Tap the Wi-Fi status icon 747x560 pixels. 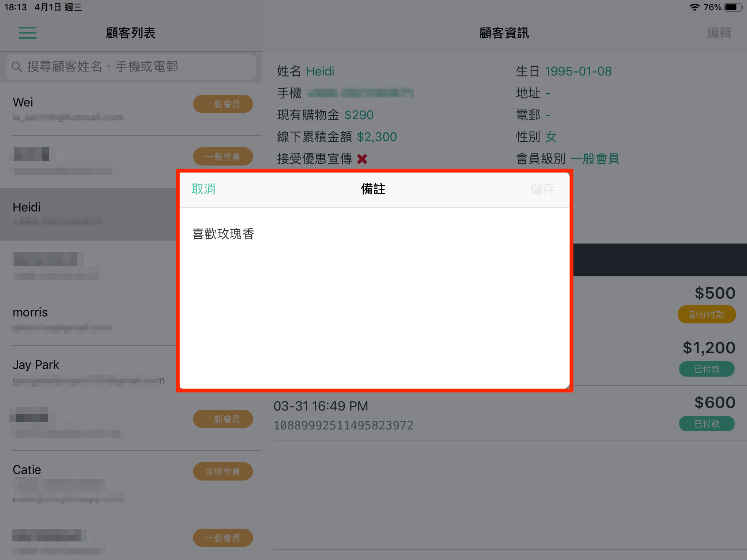coord(694,7)
